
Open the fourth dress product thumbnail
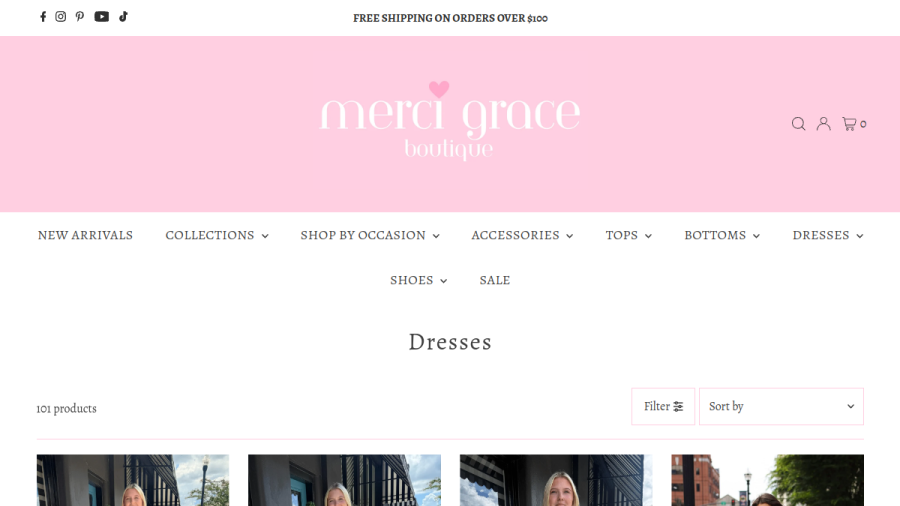[x=767, y=480]
